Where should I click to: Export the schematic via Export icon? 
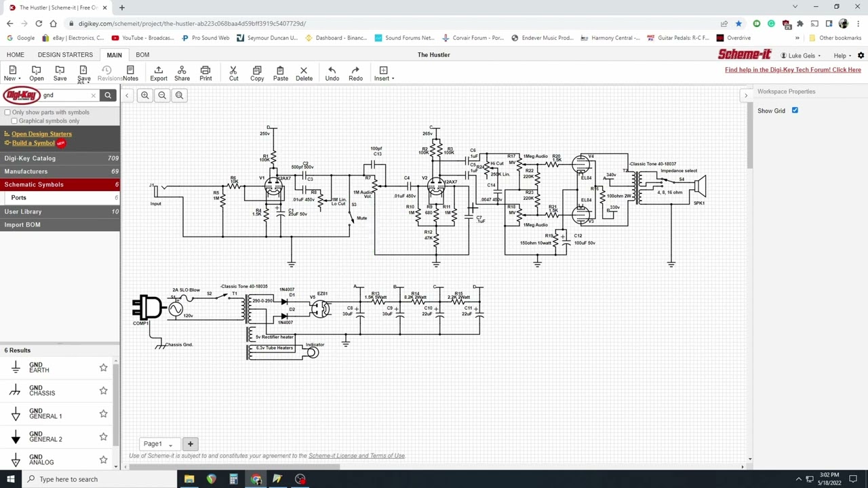pos(159,73)
